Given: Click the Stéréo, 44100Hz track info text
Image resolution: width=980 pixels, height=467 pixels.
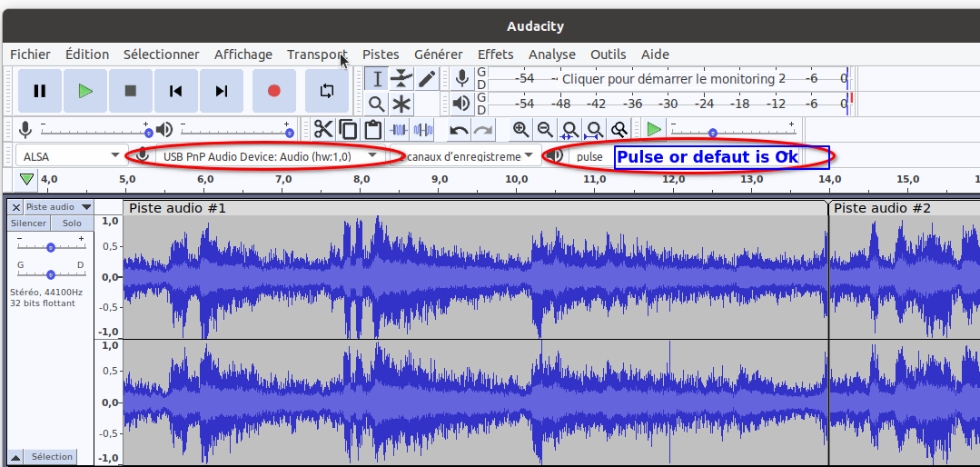Looking at the screenshot, I should (x=46, y=292).
